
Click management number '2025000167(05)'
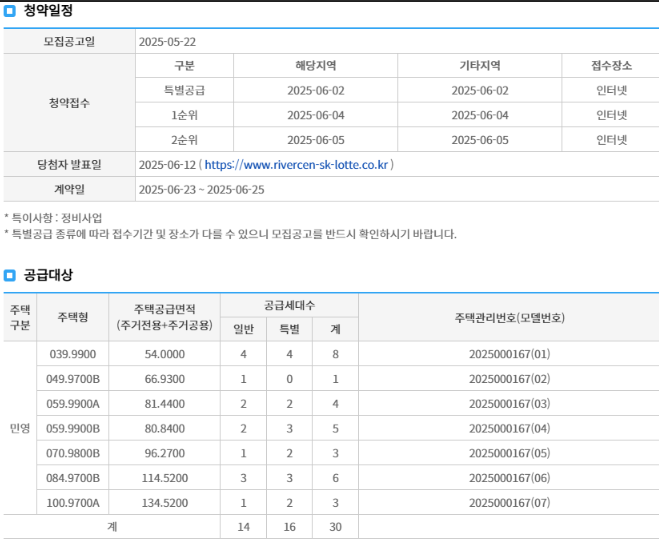[x=509, y=454]
